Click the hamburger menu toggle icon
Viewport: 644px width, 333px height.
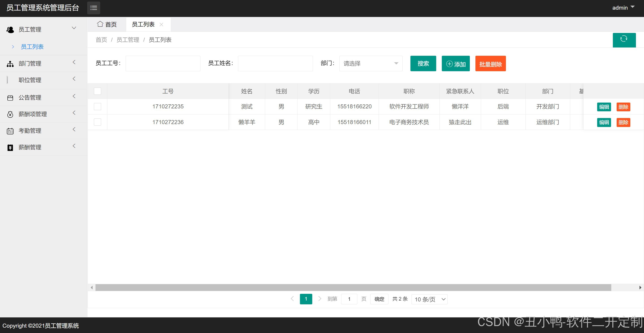[93, 8]
